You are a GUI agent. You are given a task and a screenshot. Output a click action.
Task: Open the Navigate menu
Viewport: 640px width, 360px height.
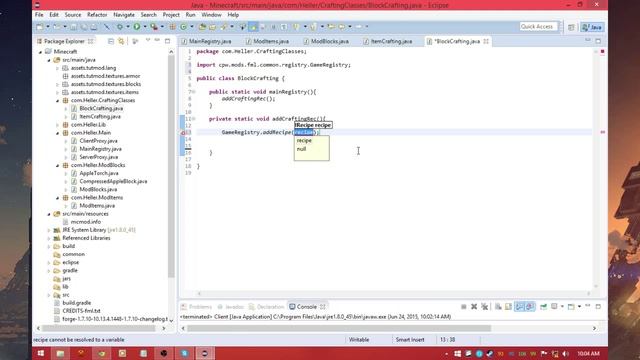click(124, 15)
